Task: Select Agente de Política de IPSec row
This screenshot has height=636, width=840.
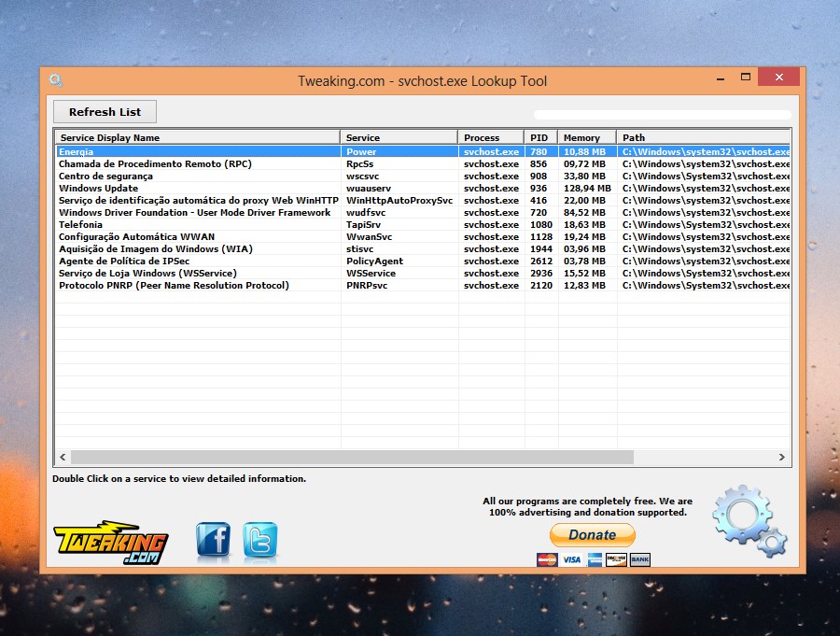Action: pyautogui.click(x=423, y=261)
